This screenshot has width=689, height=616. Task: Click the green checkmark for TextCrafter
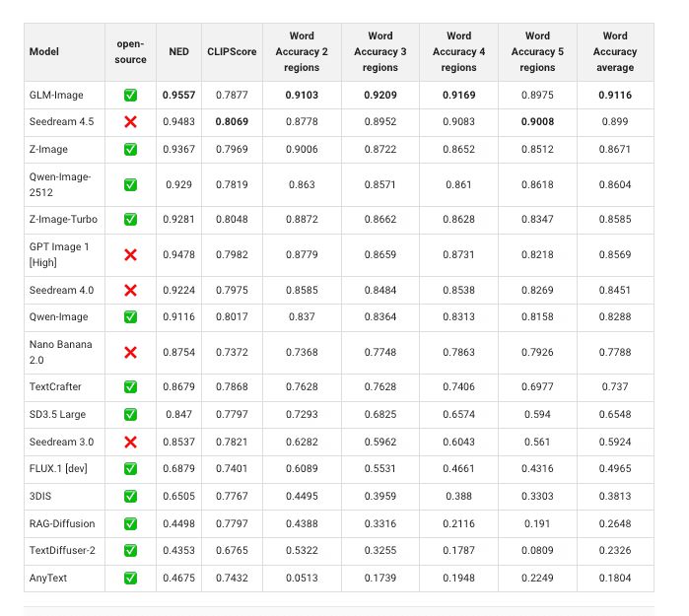130,386
